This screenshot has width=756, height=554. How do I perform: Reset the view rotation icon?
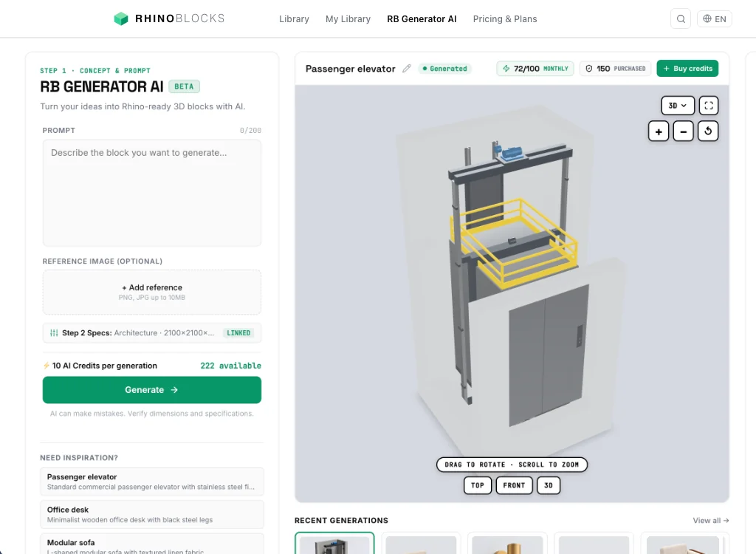pos(708,131)
